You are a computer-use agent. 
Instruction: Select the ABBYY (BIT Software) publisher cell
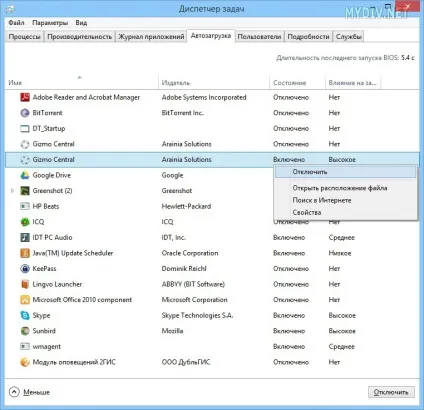point(193,284)
